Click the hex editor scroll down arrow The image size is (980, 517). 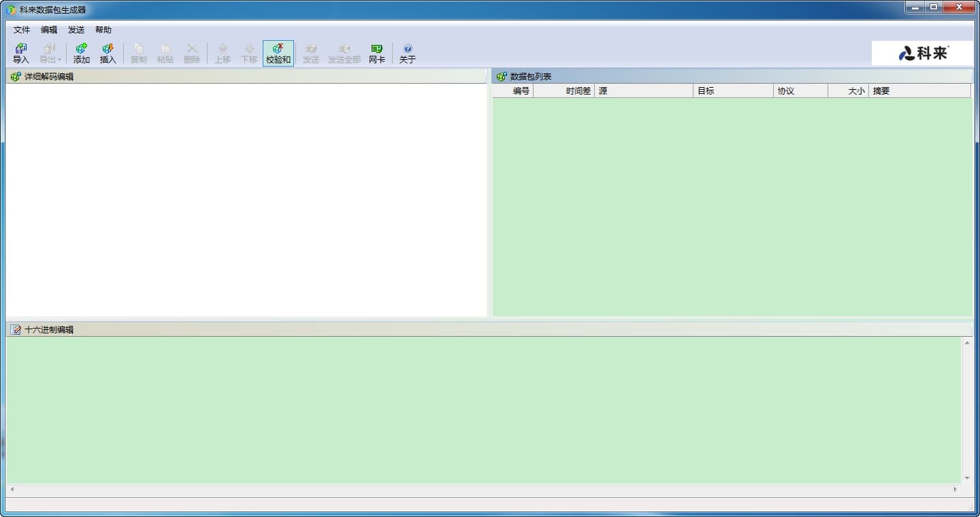tap(967, 478)
